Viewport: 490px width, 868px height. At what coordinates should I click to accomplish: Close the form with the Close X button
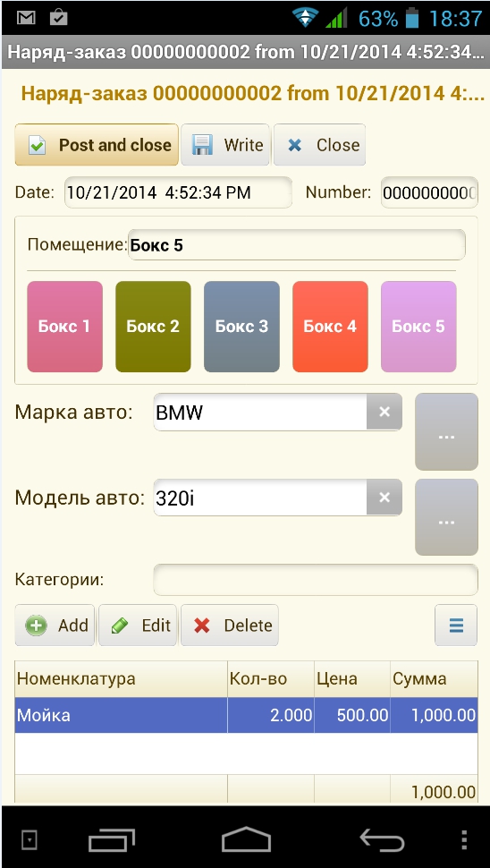[319, 144]
